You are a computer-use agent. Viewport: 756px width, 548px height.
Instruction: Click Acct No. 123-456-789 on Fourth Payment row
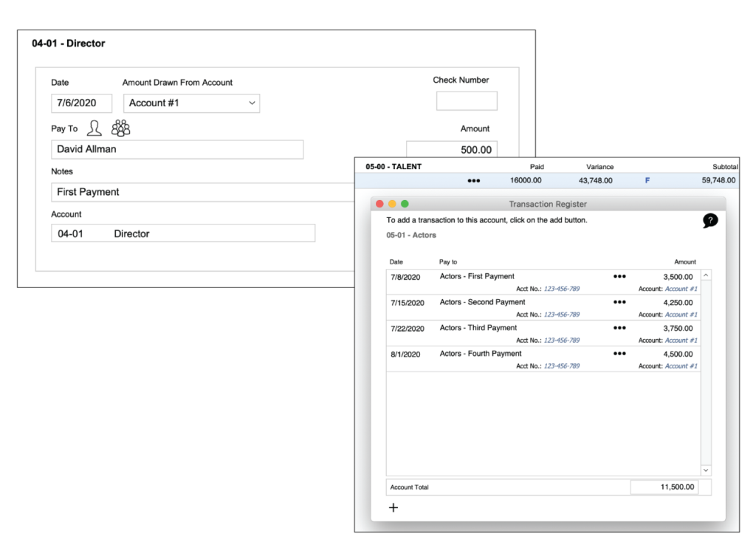click(x=562, y=366)
